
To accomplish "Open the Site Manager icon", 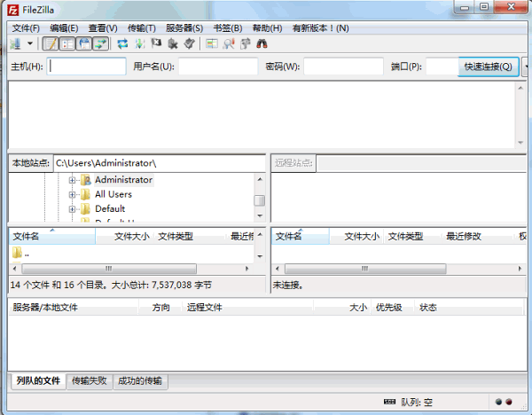I will (16, 43).
